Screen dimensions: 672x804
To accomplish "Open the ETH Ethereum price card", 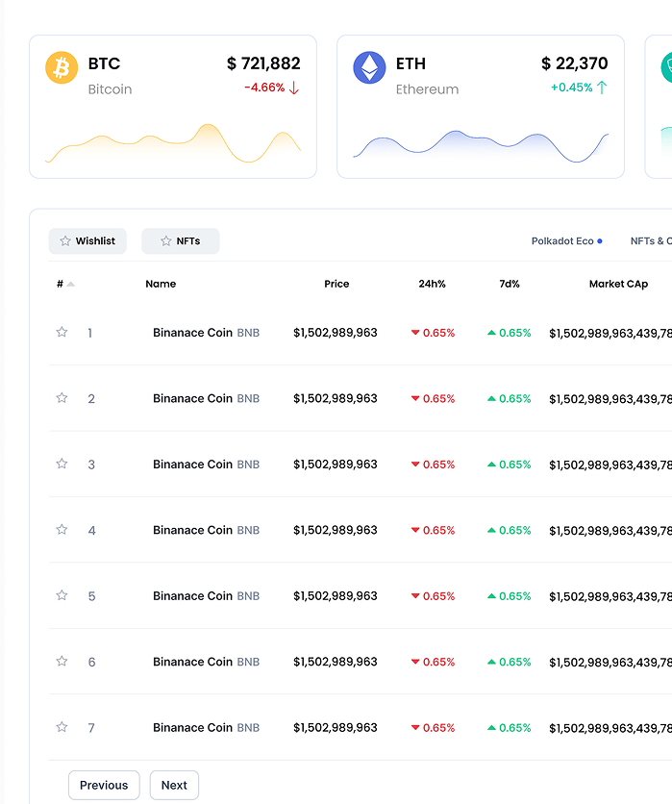I will click(481, 107).
